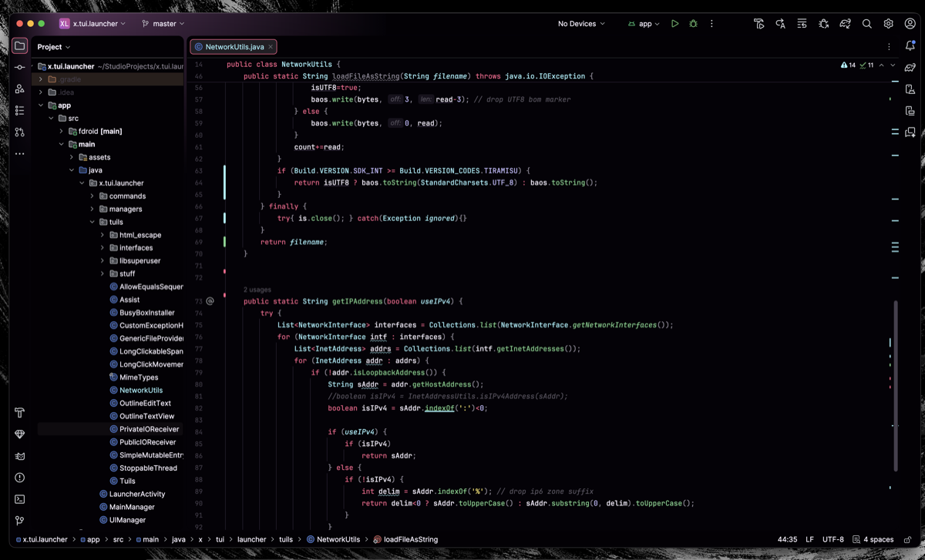Image resolution: width=925 pixels, height=560 pixels.
Task: Click the editor vertical scrollbar thumb
Action: pos(895,385)
